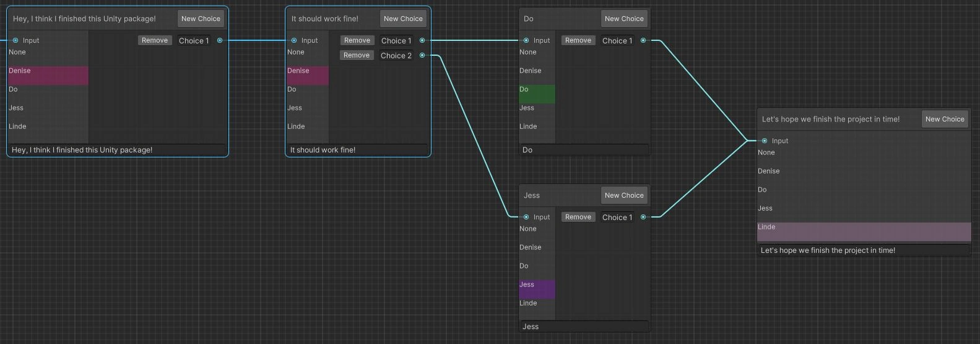980x344 pixels.
Task: Click Input port of 'It should work fine!' node
Action: [294, 40]
